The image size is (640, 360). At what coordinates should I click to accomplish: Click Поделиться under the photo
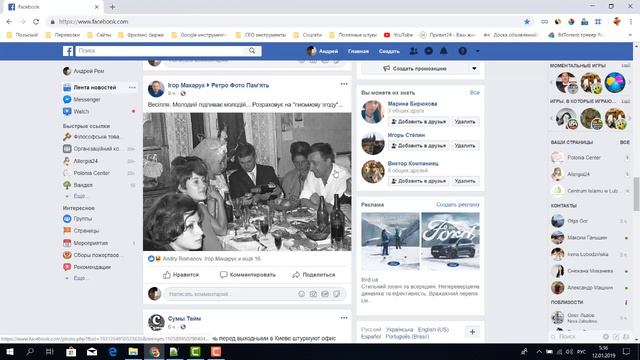pos(313,275)
